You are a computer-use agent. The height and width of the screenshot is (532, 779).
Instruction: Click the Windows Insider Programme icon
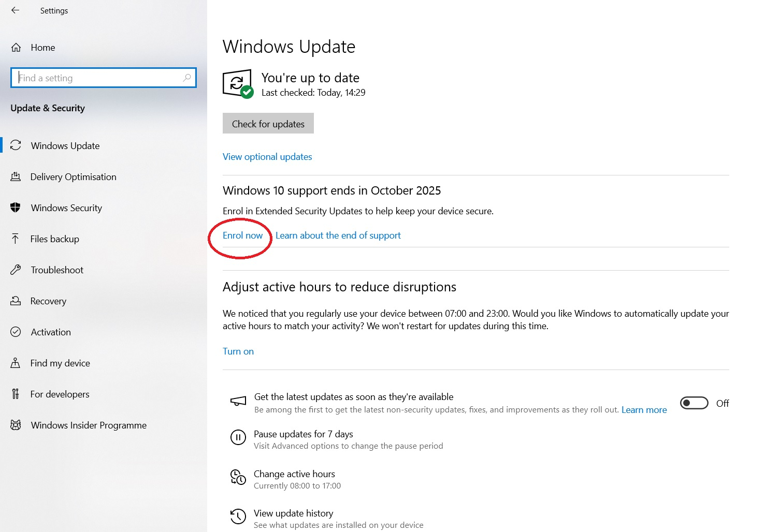[16, 425]
